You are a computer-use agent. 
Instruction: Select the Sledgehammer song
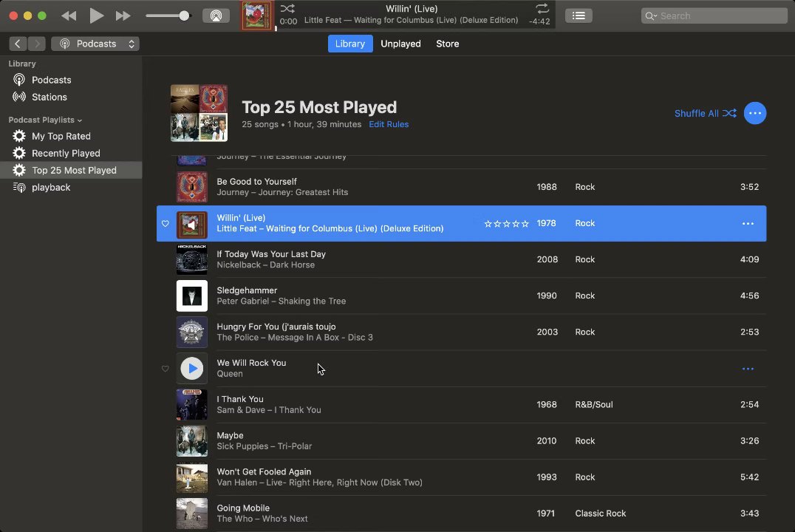pos(461,296)
